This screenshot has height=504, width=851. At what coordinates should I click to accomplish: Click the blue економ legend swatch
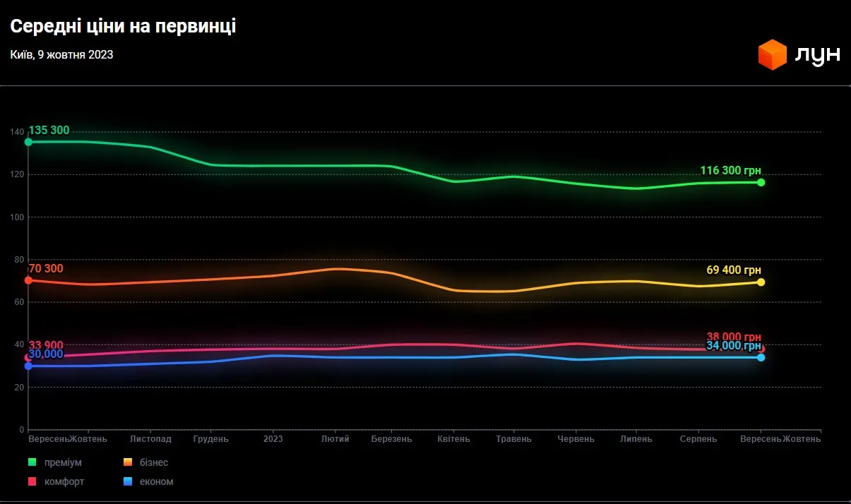tap(128, 481)
